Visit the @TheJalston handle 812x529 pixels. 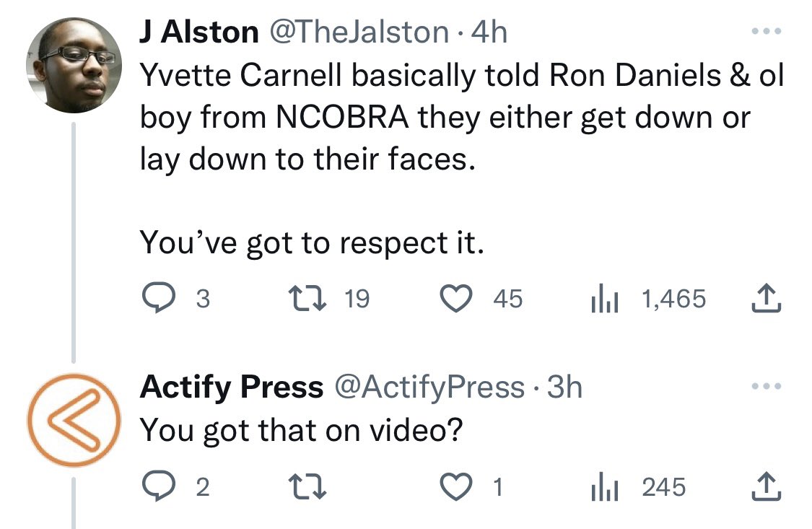tap(359, 32)
